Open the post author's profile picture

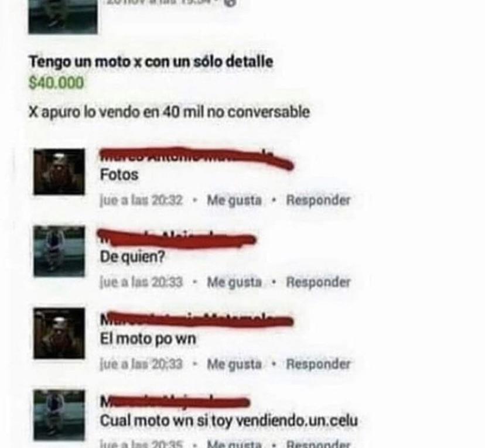[63, 17]
